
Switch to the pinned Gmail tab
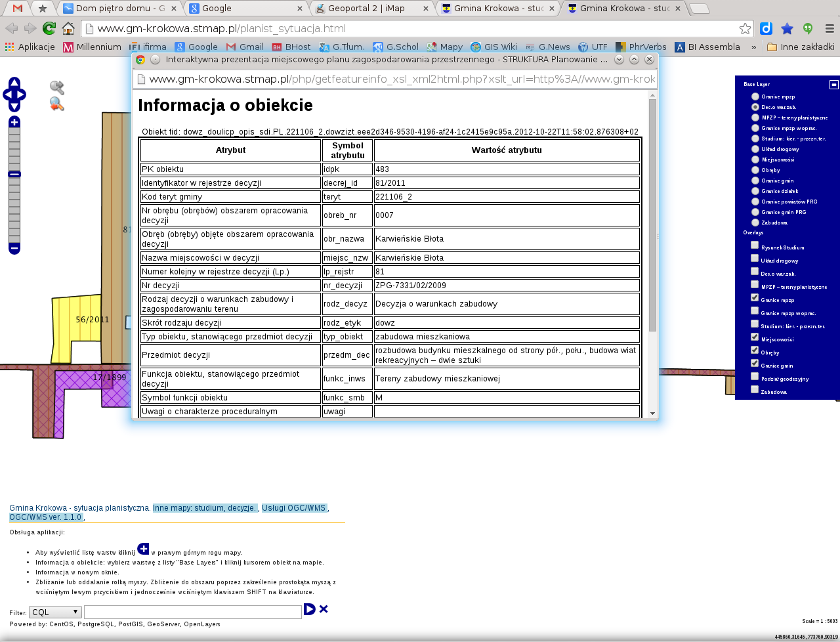(18, 9)
